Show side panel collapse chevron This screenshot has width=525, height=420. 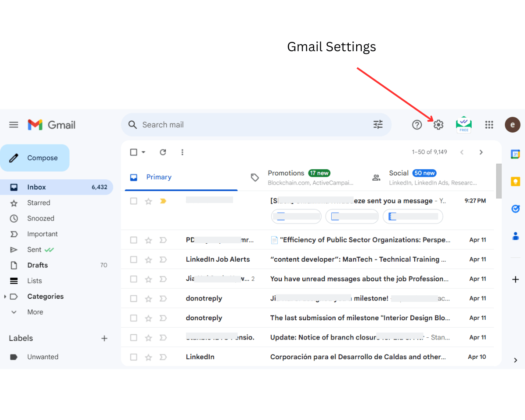pos(515,360)
